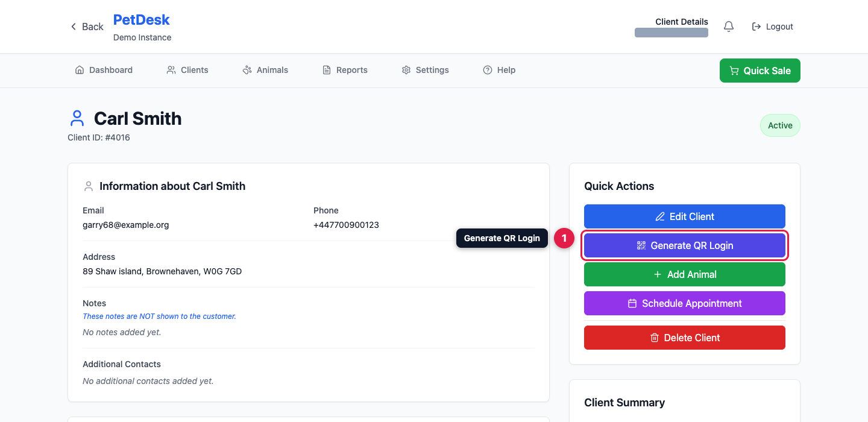Open the Dashboard navigation tab

click(104, 70)
